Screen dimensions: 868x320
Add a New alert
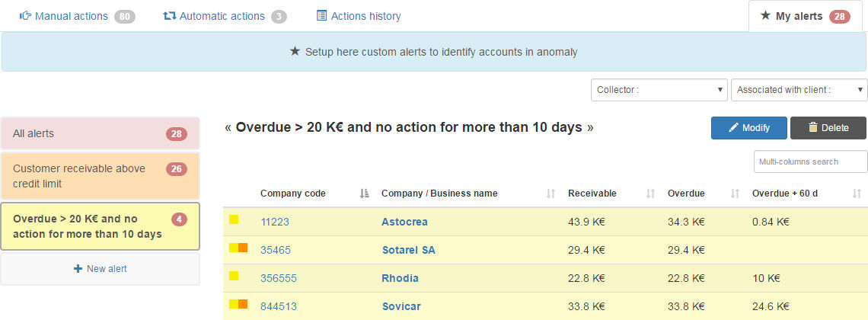(100, 269)
